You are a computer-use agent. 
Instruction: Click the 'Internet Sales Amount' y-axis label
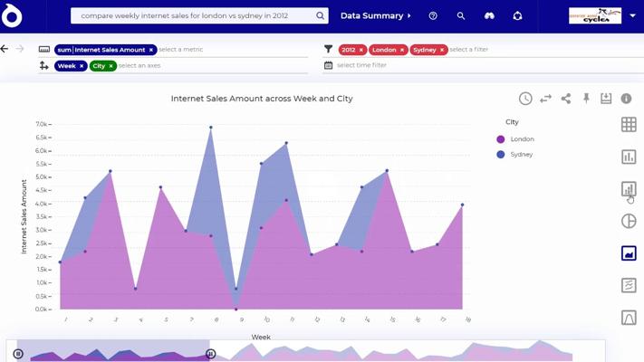click(24, 216)
